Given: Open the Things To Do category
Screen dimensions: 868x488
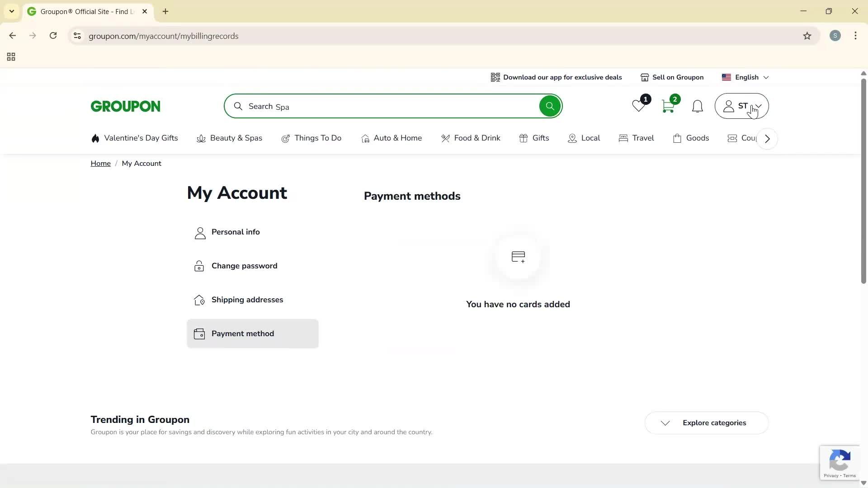Looking at the screenshot, I should 317,138.
